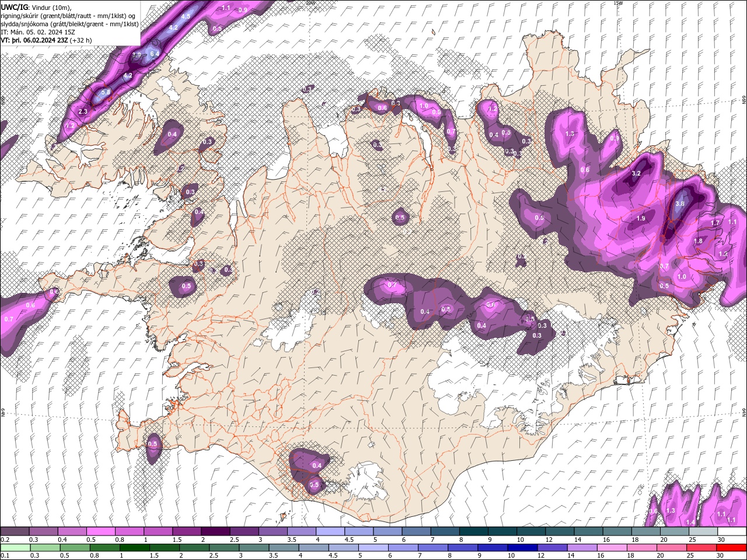Click the 1.8 precipitation value on the map
The width and height of the screenshot is (747, 560).
[698, 241]
